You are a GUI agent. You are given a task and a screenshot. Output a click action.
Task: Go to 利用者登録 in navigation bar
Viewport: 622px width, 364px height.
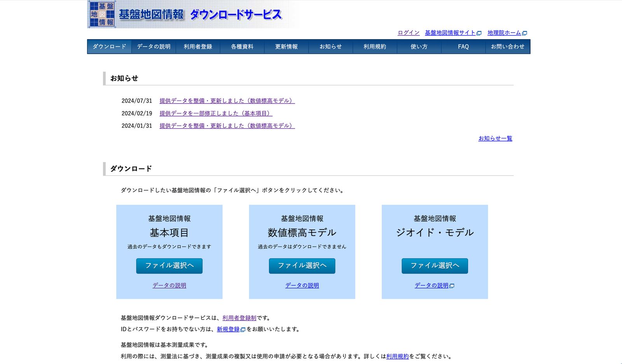tap(198, 47)
